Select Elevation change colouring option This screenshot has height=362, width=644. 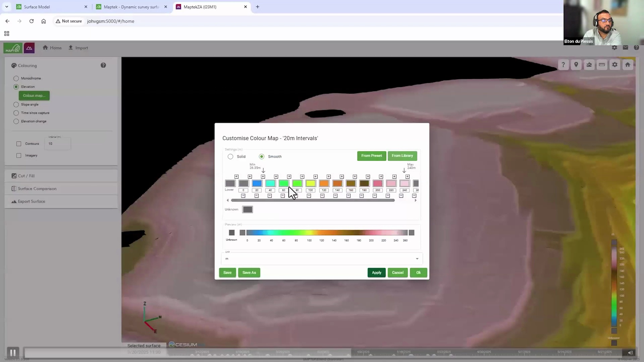(x=16, y=121)
